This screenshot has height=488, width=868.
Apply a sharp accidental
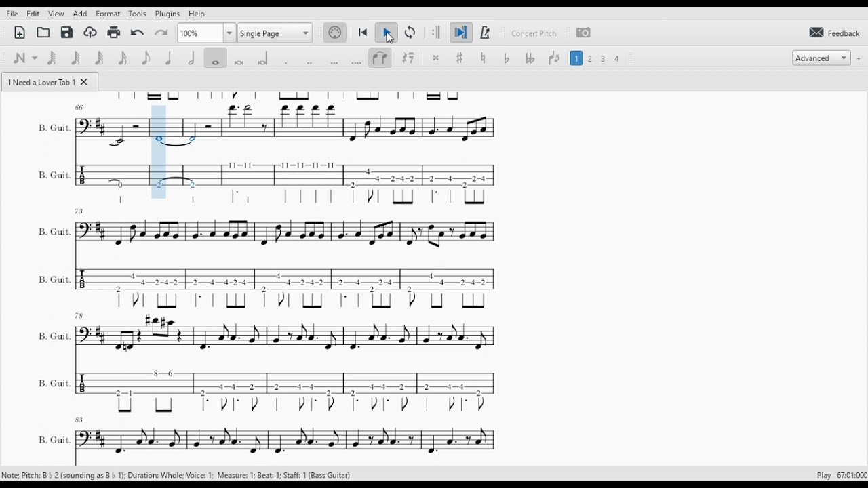coord(460,58)
